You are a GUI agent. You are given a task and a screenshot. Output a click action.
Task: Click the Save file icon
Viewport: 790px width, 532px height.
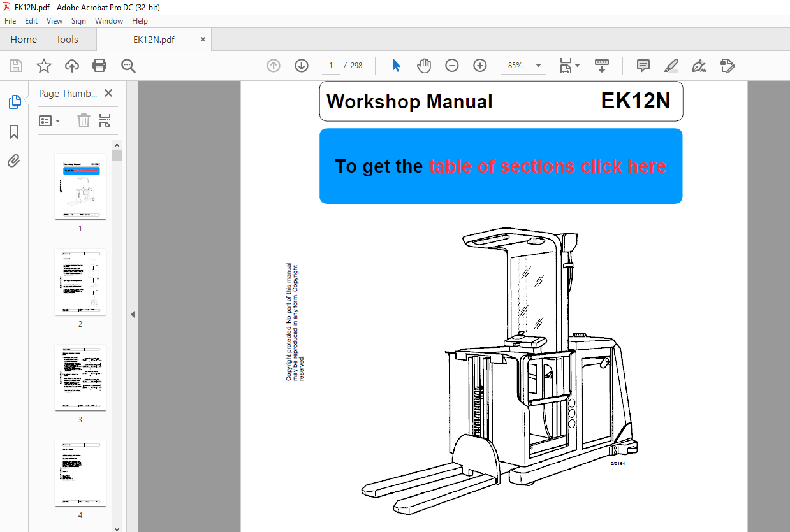coord(16,66)
